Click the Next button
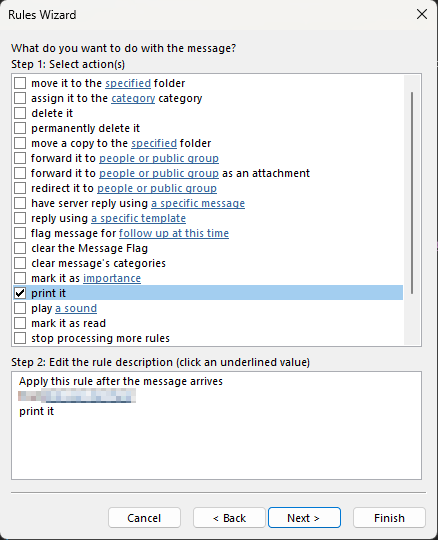 304,518
